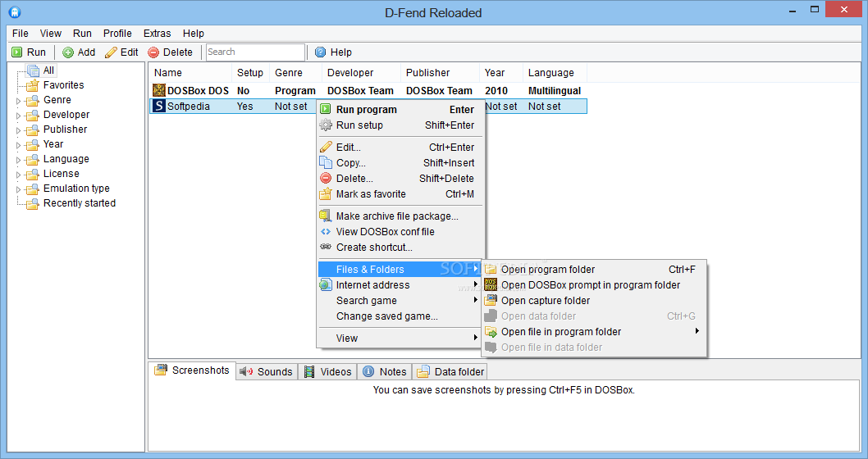The width and height of the screenshot is (868, 459).
Task: Switch to the Videos tab
Action: click(329, 371)
